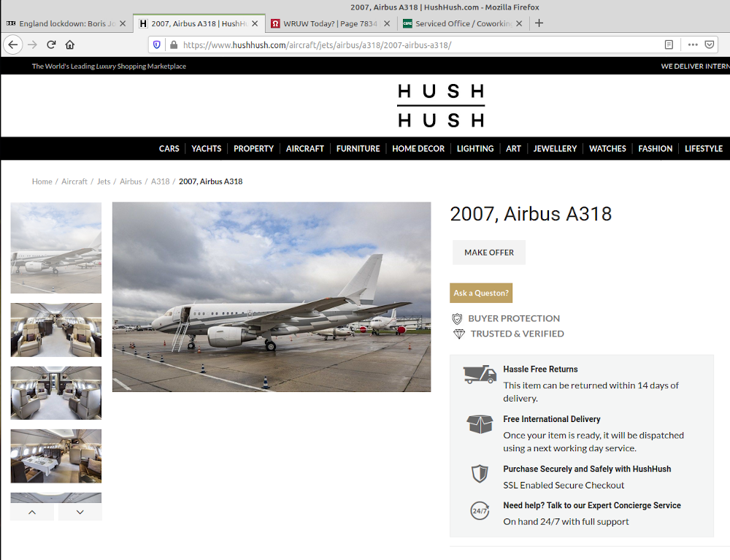The height and width of the screenshot is (560, 730).
Task: Open page actions three-dot menu
Action: click(693, 45)
